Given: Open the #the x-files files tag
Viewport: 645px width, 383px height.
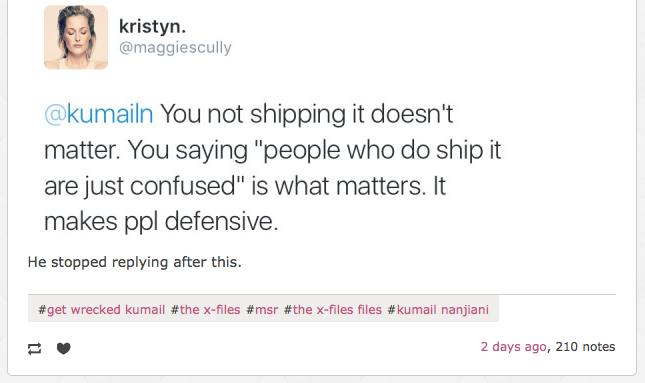Looking at the screenshot, I should [333, 309].
